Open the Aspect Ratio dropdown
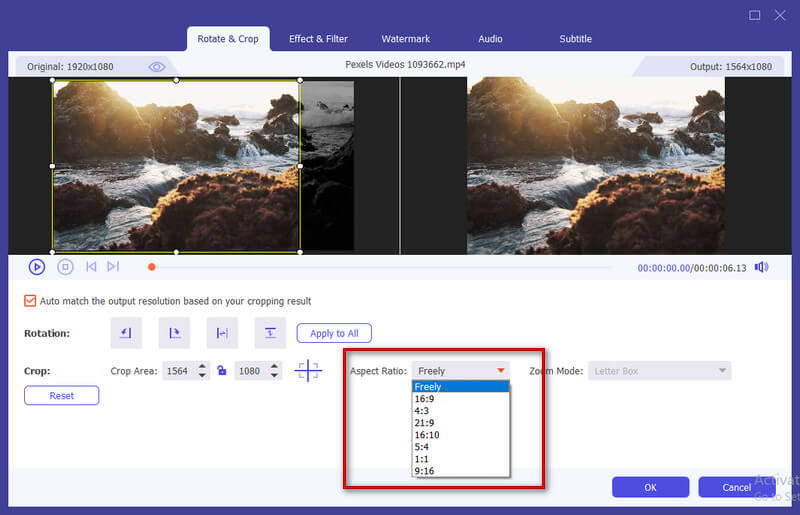This screenshot has height=515, width=800. pos(461,371)
